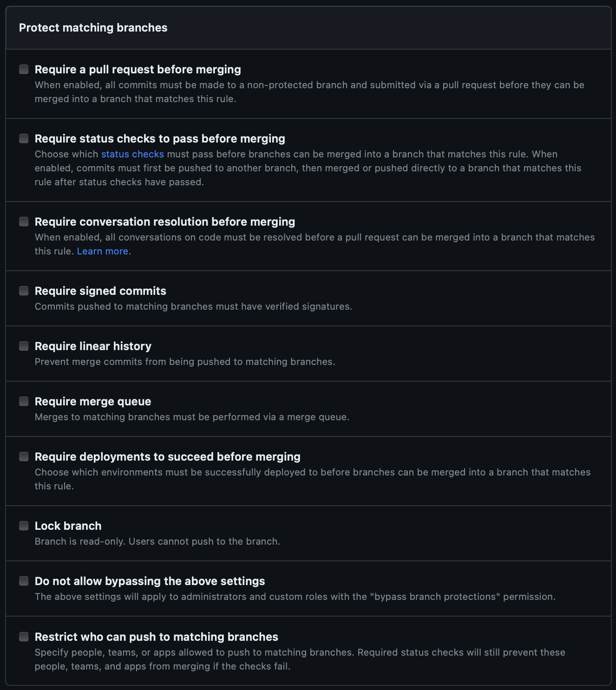Enable the Require signed commits checkbox
This screenshot has width=616, height=690.
pyautogui.click(x=24, y=291)
